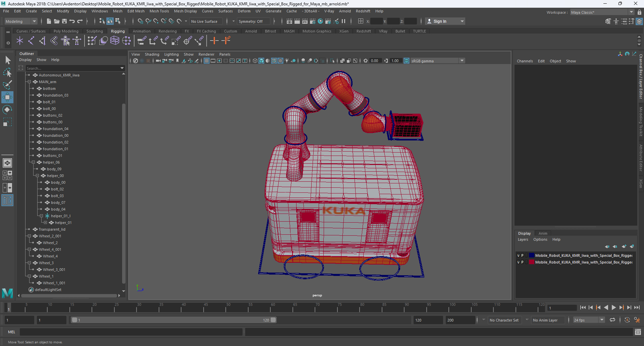
Task: Click the playback range slider bar
Action: (x=174, y=320)
